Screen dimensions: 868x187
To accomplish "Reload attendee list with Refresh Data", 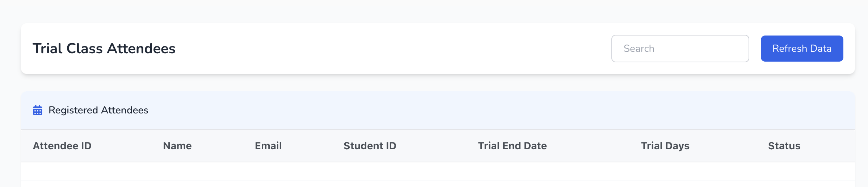I will 801,49.
